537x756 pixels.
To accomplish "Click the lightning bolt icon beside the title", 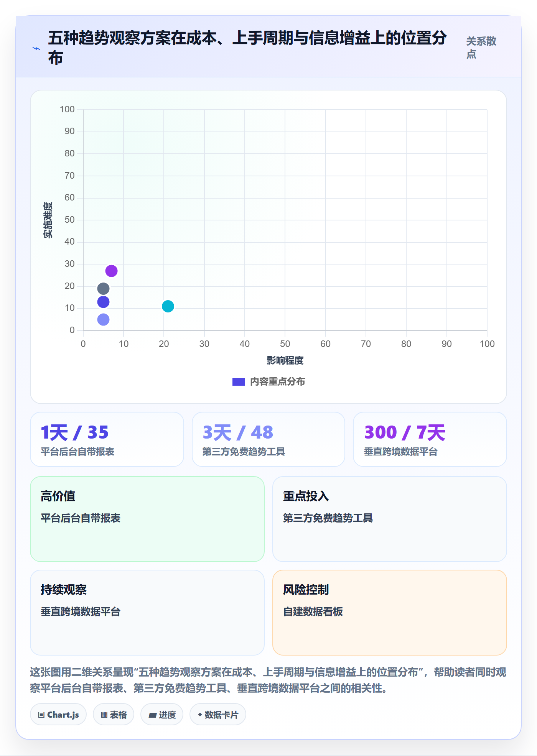I will [36, 49].
